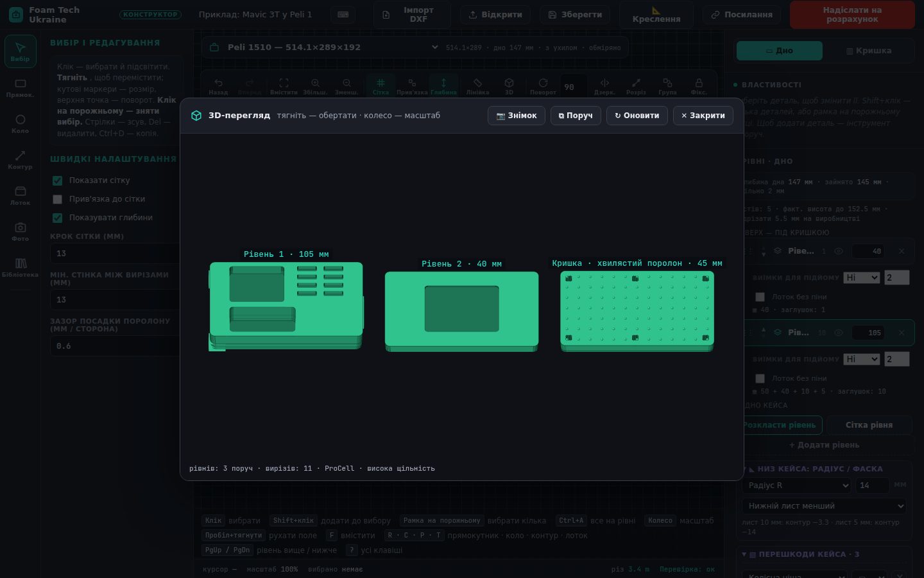Viewport: 924px width, 578px height.
Task: Click the Лінійка ruler toolbar icon
Action: (x=477, y=86)
